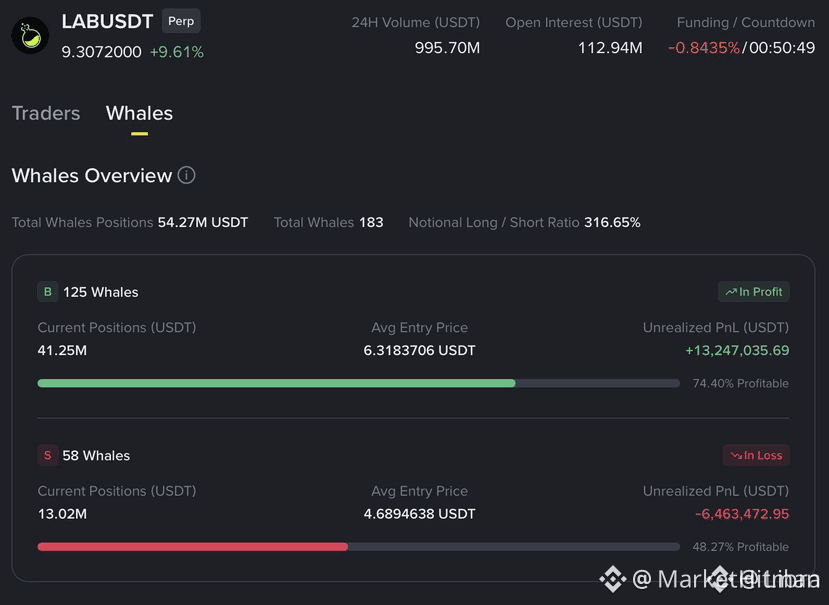Click the +9.61% price change
Viewport: 829px width, 605px height.
point(177,52)
